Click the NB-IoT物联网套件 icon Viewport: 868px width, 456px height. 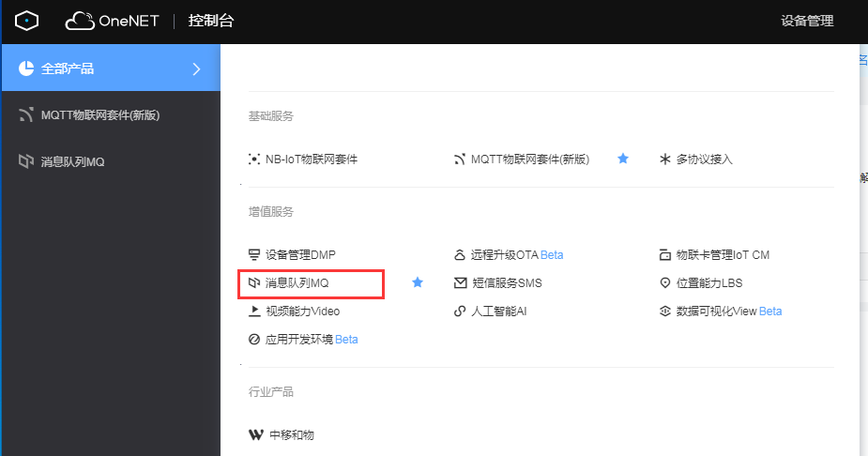pyautogui.click(x=254, y=160)
